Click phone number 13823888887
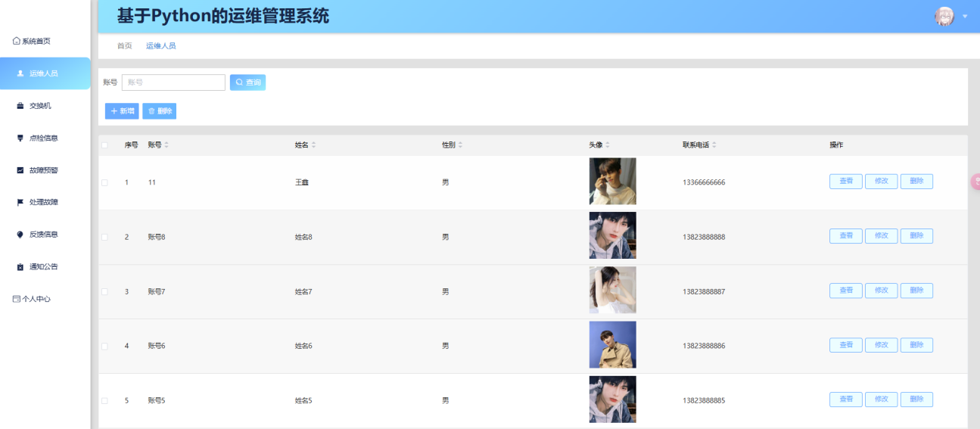980x429 pixels. coord(704,291)
